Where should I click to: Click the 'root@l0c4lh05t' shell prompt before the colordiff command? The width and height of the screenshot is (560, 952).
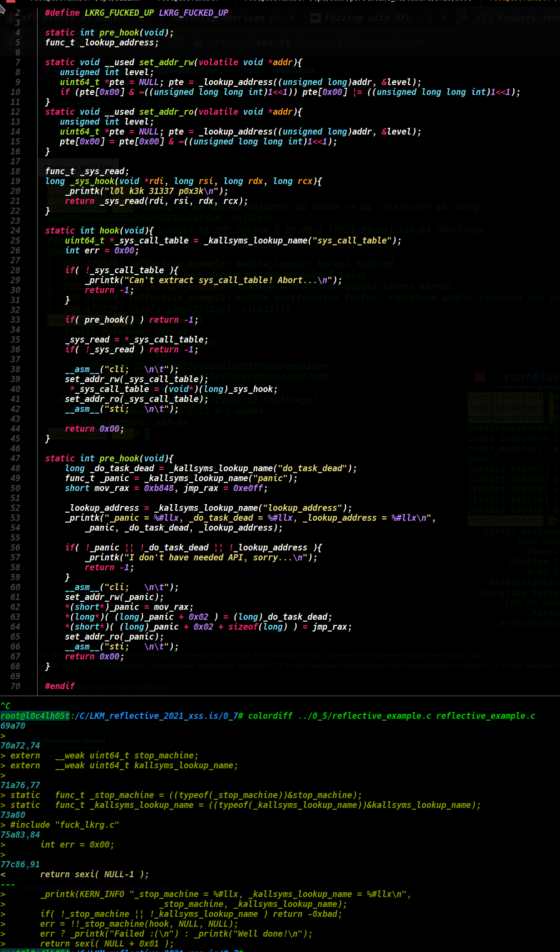[35, 716]
